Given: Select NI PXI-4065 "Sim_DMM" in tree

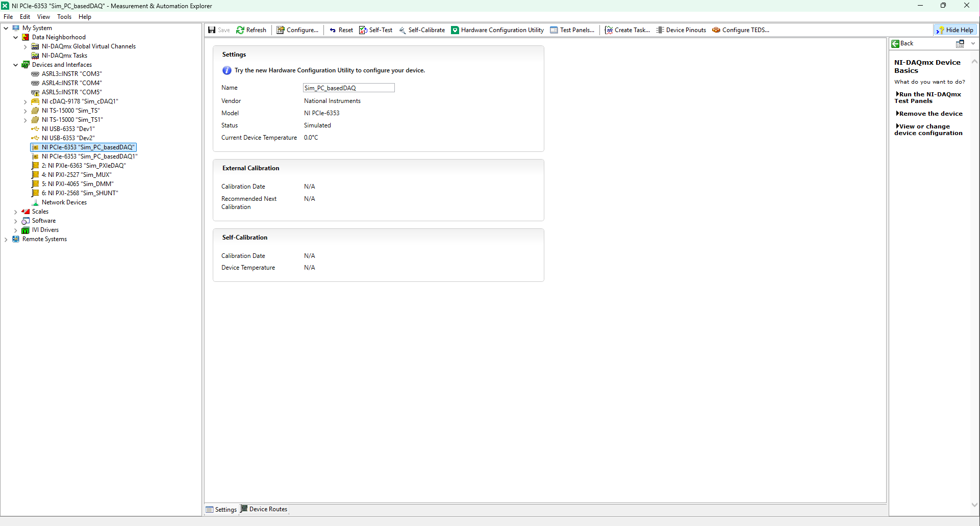Looking at the screenshot, I should (78, 184).
